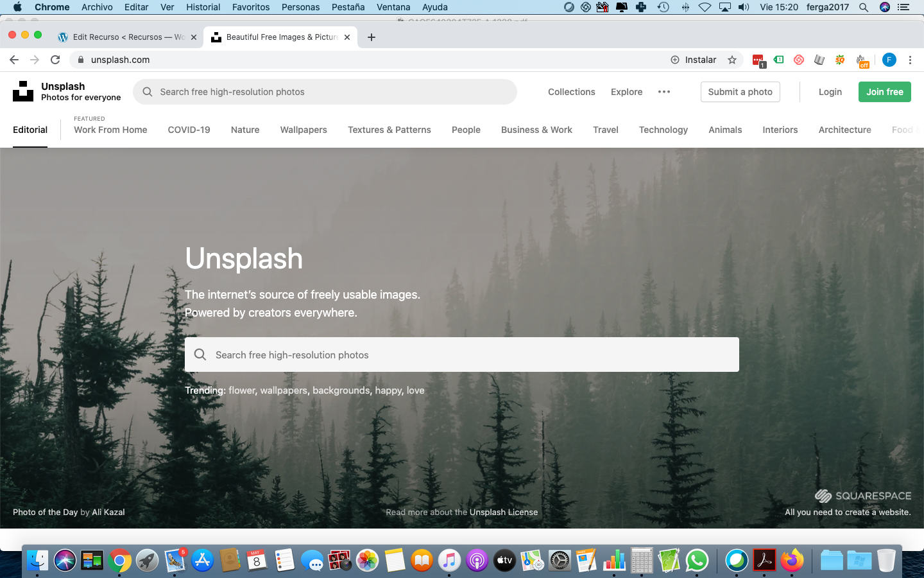Open the Historial menu in menu bar
The width and height of the screenshot is (924, 578).
[x=203, y=7]
